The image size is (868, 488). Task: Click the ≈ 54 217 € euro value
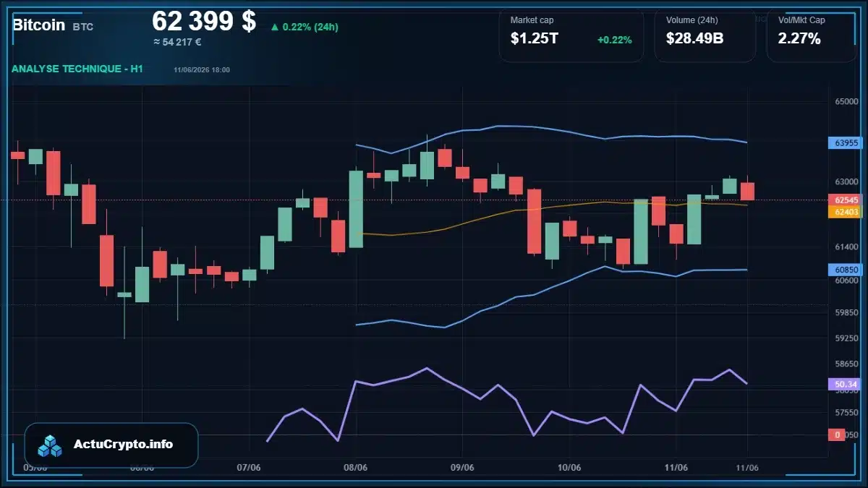click(x=177, y=42)
